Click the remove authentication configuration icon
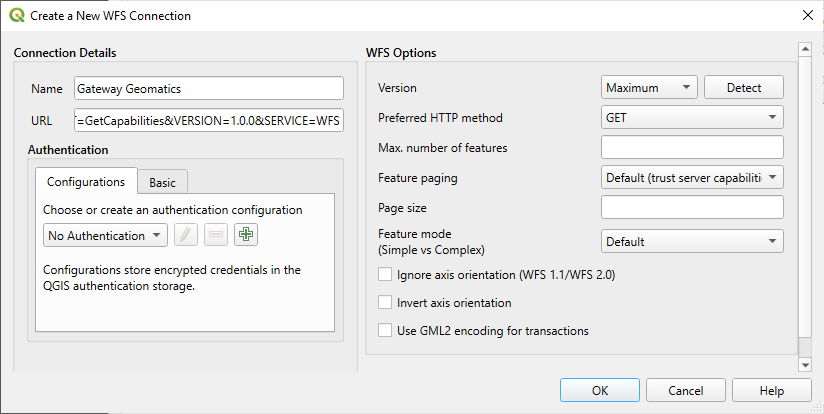Viewport: 824px width, 414px height. coord(216,236)
